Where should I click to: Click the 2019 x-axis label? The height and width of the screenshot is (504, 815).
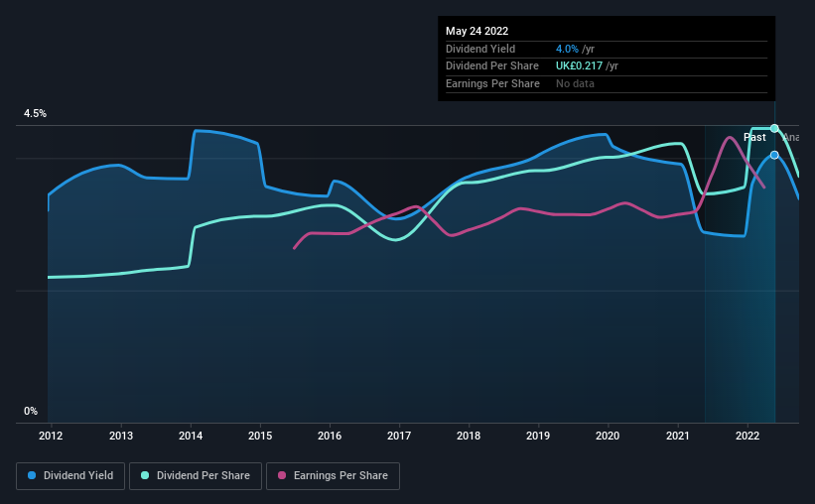point(538,436)
